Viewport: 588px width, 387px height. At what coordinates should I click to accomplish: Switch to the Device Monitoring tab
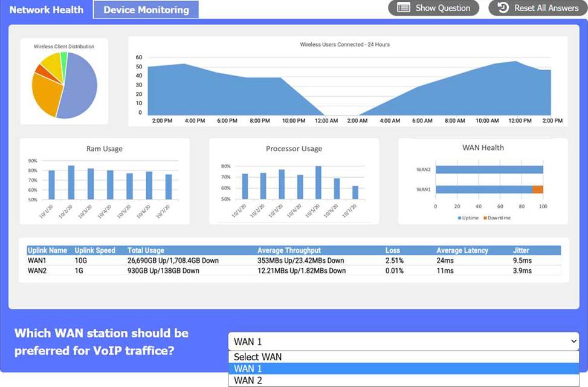coord(146,10)
